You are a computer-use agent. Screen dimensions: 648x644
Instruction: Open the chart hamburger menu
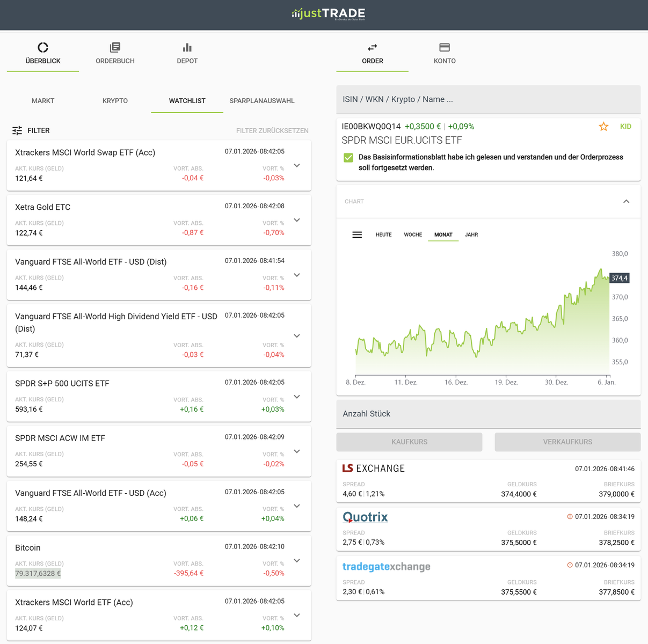click(x=357, y=235)
